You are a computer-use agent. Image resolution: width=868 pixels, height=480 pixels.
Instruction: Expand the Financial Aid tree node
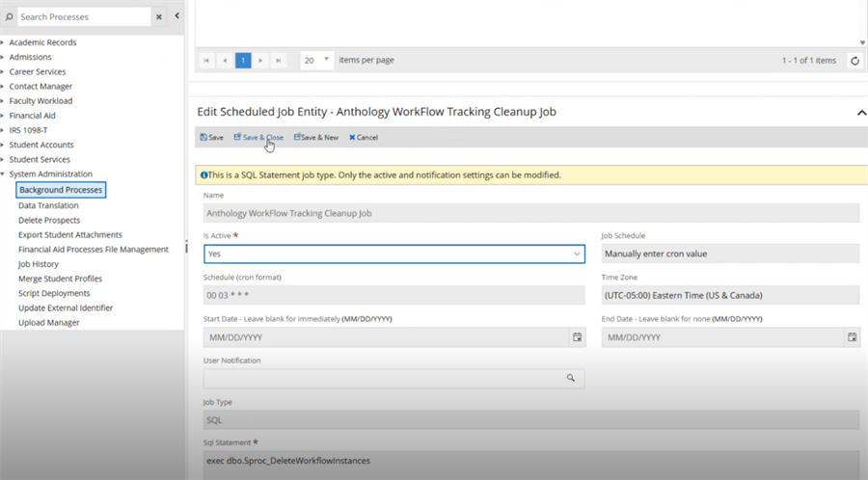pos(4,116)
